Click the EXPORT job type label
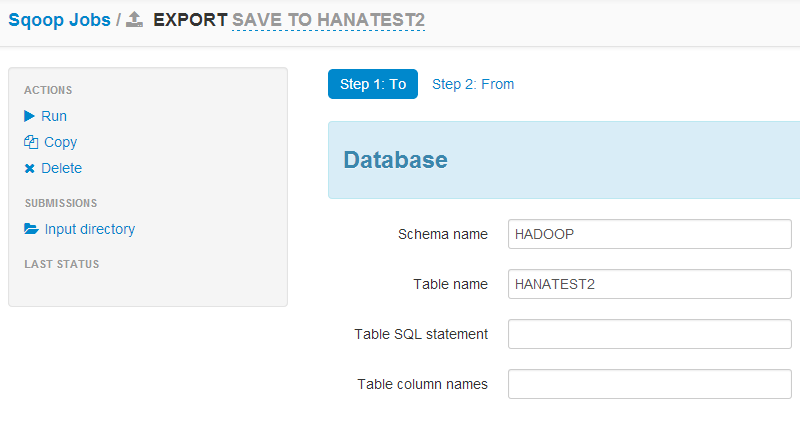Screen dimensions: 800x421 (x=190, y=20)
